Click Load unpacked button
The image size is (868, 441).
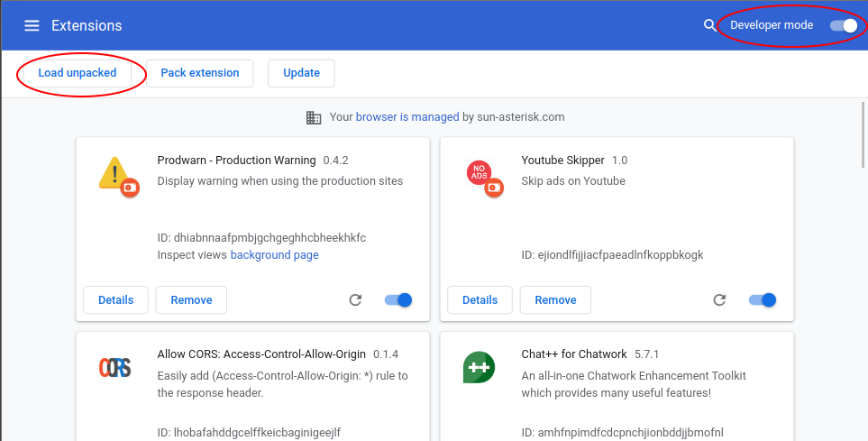click(x=78, y=73)
